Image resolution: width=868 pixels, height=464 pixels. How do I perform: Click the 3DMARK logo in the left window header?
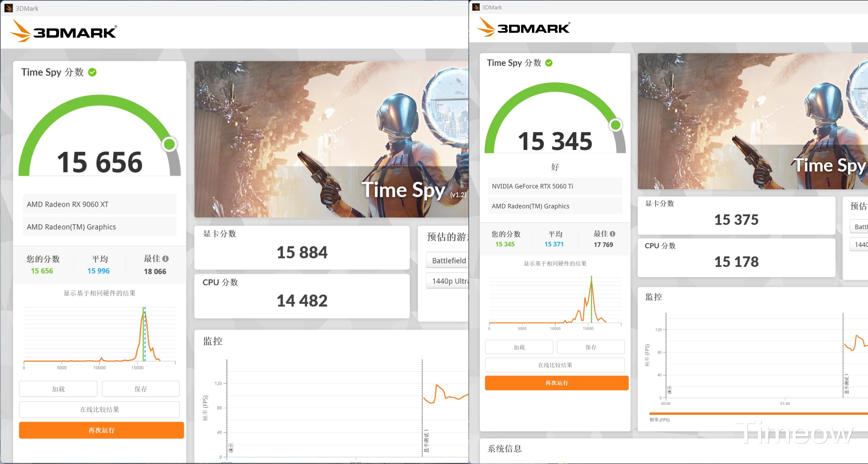[x=63, y=31]
